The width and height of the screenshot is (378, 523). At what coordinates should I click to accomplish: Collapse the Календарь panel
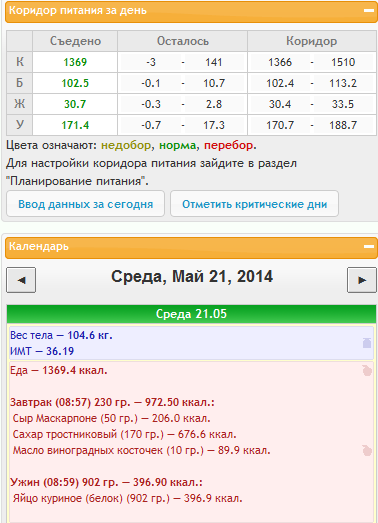368,246
